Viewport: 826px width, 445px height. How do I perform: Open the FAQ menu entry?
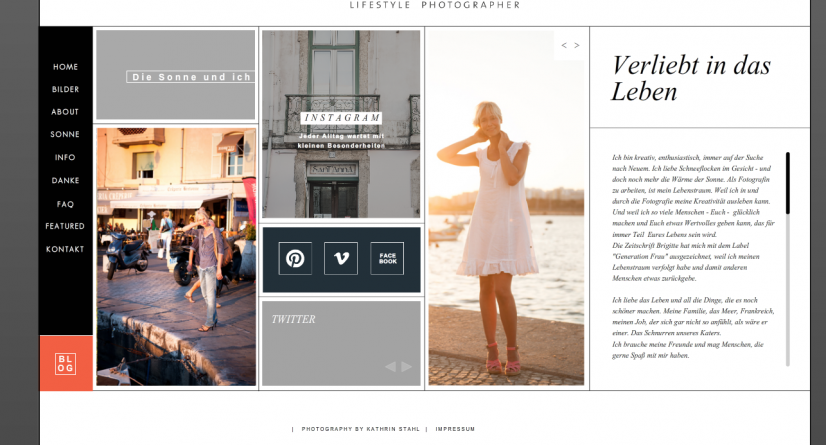pos(66,204)
